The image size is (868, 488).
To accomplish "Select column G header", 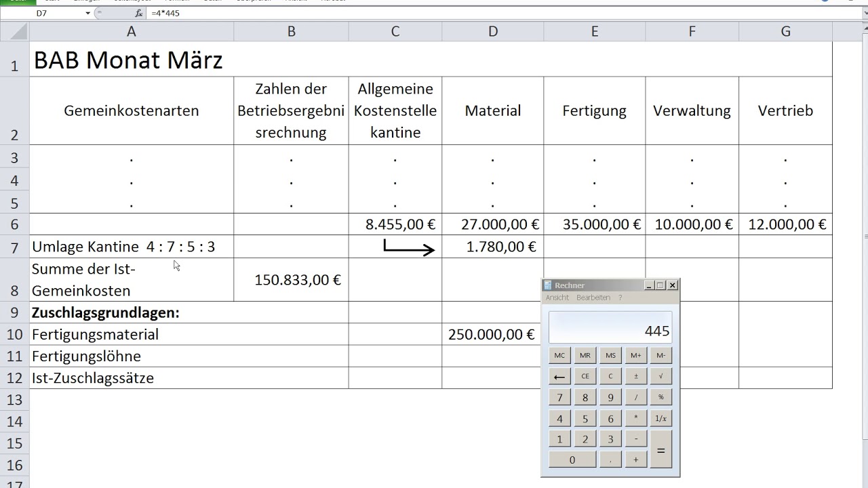I will point(785,31).
